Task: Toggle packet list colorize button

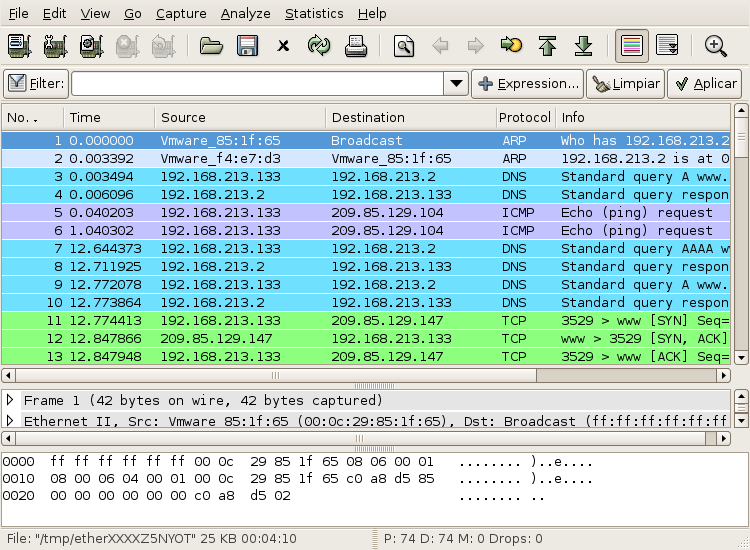Action: tap(632, 46)
